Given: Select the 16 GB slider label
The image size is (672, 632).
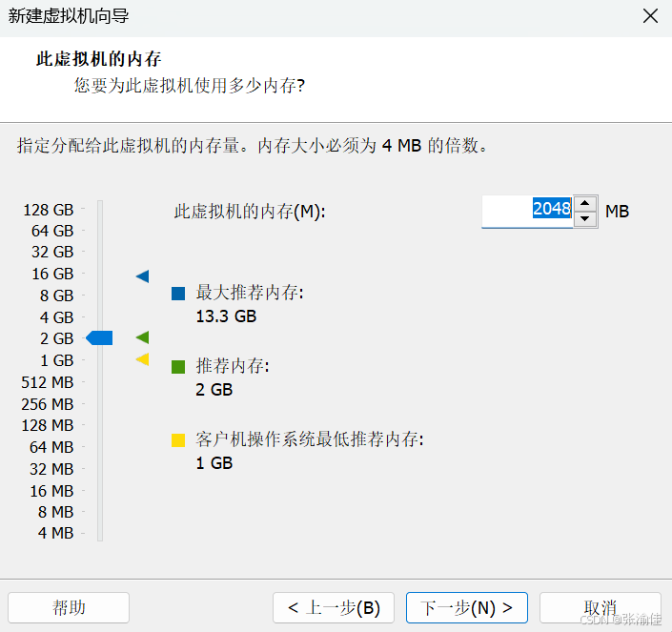Looking at the screenshot, I should 52,274.
